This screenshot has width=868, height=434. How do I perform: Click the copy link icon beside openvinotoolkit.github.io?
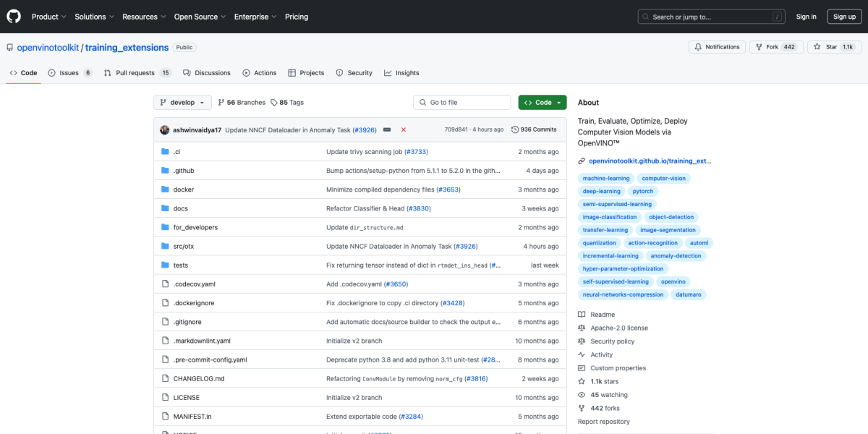point(581,160)
